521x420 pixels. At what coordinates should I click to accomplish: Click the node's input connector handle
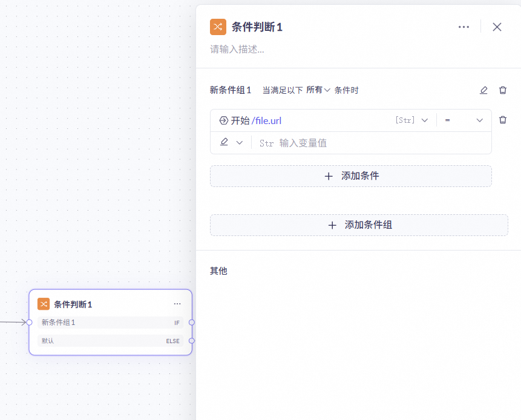tap(29, 323)
